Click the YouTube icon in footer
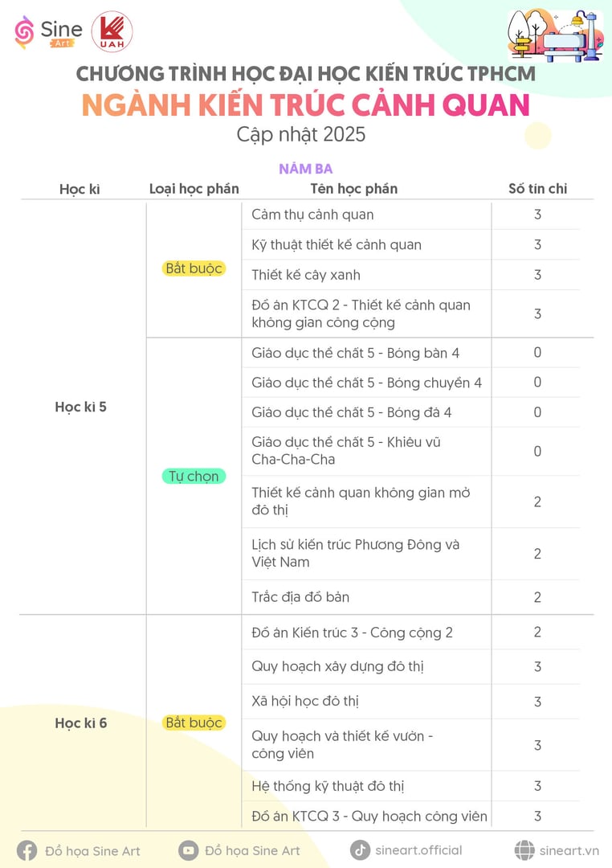This screenshot has height=868, width=612. 189,851
